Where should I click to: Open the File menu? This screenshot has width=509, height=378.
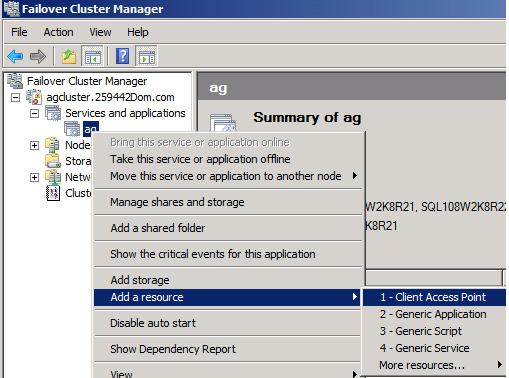(19, 32)
